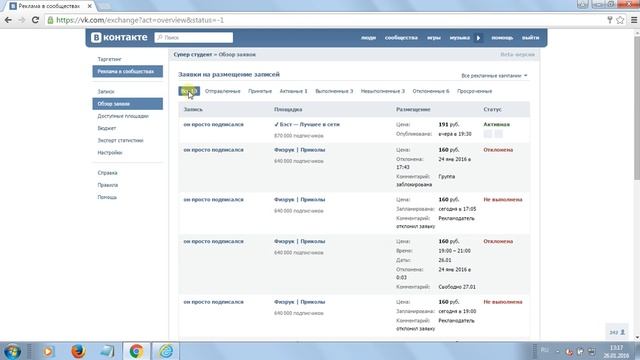The width and height of the screenshot is (640, 360).
Task: Open Доступные площадки in the sidebar
Action: (123, 116)
